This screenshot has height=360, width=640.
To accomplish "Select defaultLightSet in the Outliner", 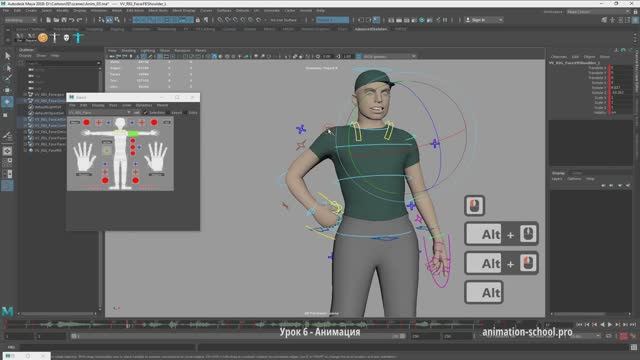I will pos(49,107).
